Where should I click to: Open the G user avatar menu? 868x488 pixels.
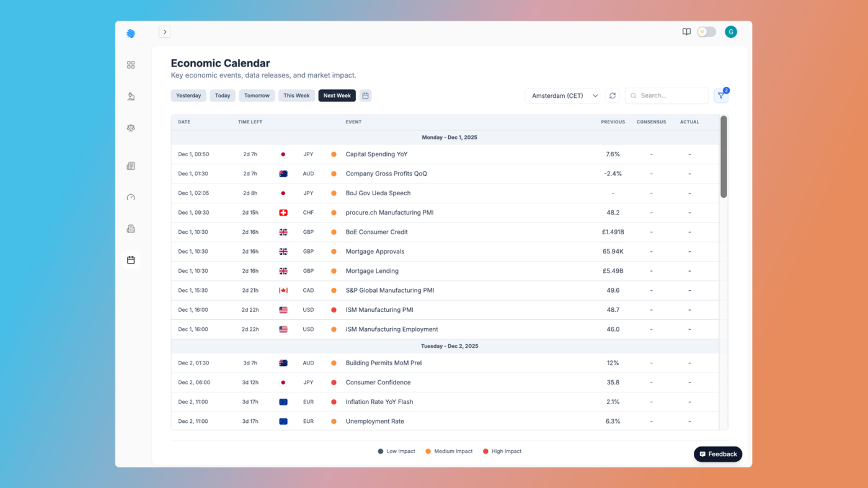(x=731, y=32)
